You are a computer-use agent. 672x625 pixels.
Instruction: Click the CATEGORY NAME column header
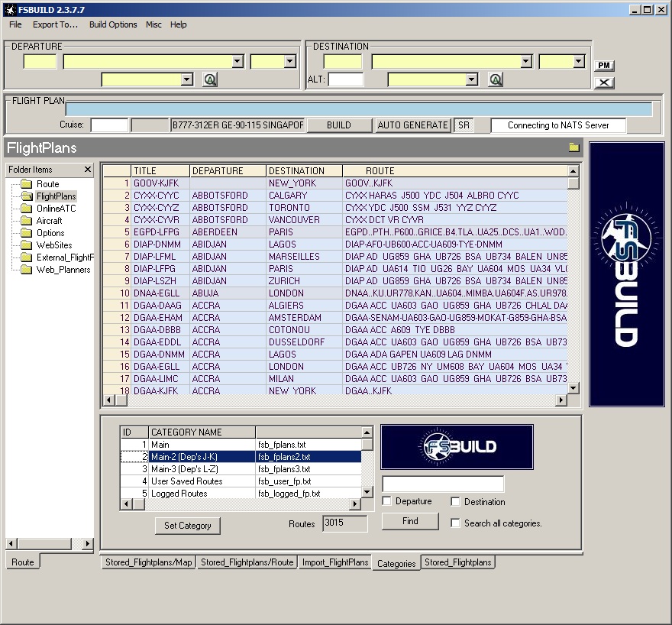[202, 432]
